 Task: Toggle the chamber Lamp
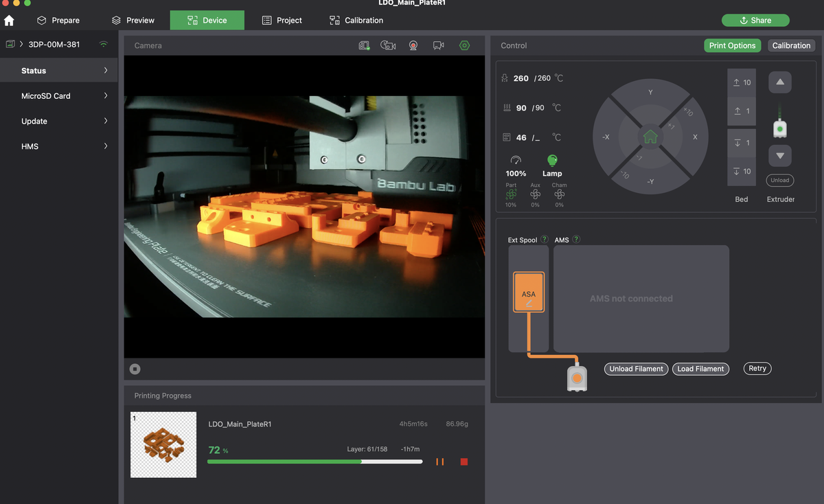552,165
